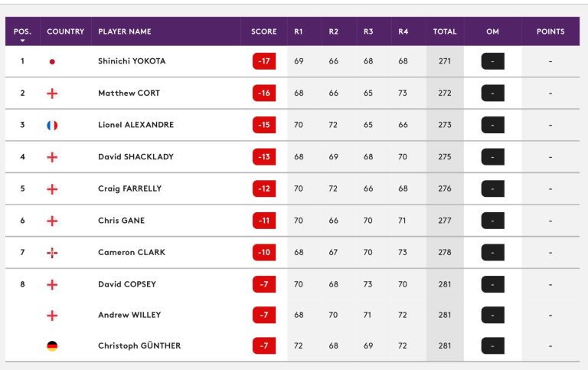The height and width of the screenshot is (370, 588).
Task: Click the COUNTRY column header
Action: coord(65,31)
